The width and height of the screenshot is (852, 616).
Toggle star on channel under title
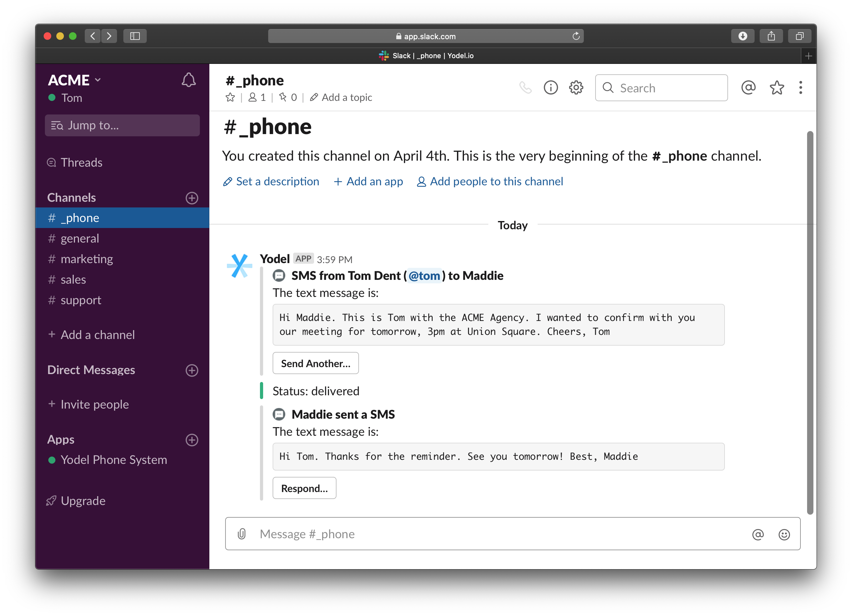[x=230, y=98]
